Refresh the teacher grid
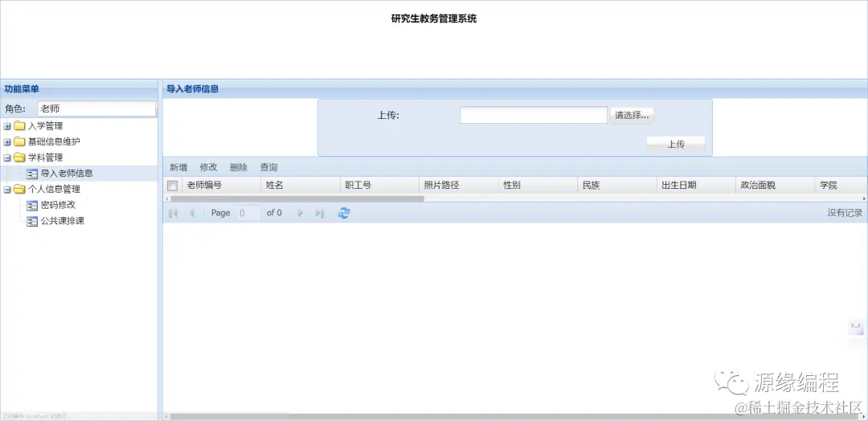The width and height of the screenshot is (868, 421). pyautogui.click(x=344, y=213)
